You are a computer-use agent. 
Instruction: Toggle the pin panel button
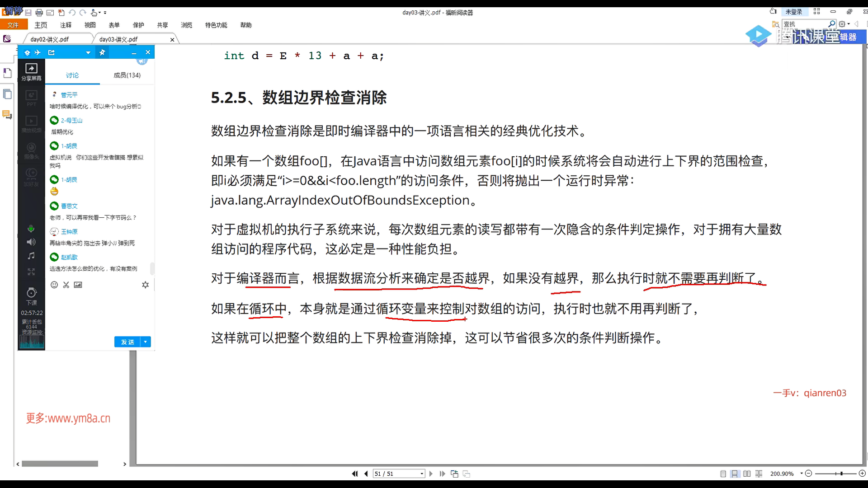[102, 52]
